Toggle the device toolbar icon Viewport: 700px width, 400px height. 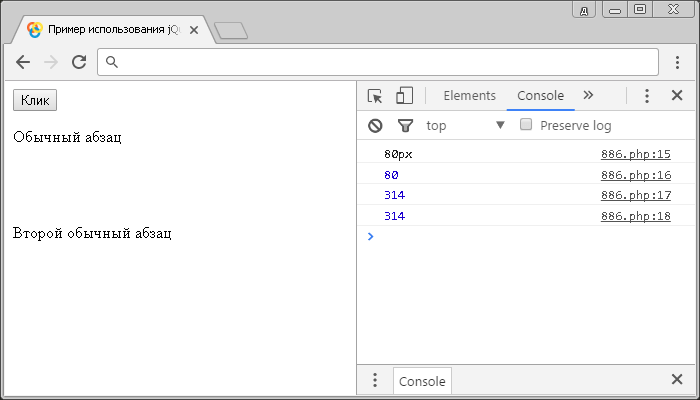405,96
